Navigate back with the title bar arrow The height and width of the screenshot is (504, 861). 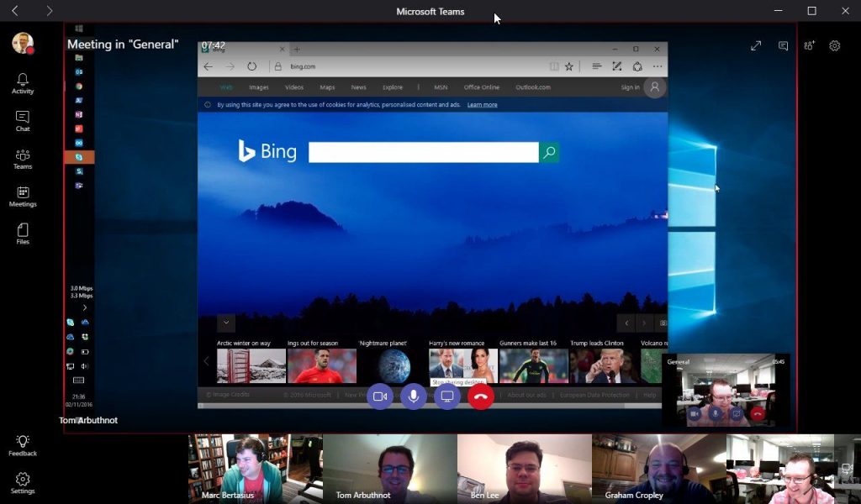15,11
